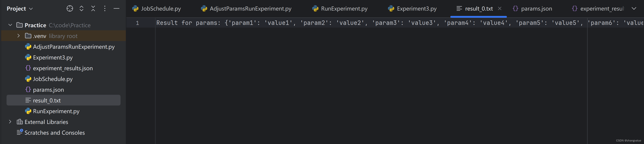Select result_0.txt in project tree
Image resolution: width=644 pixels, height=144 pixels.
point(64,100)
